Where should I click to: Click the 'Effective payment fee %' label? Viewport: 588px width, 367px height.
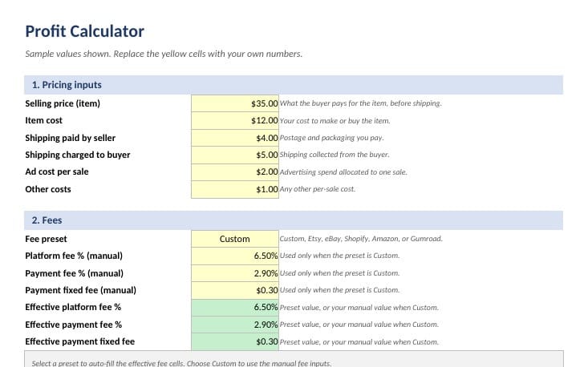(x=74, y=325)
